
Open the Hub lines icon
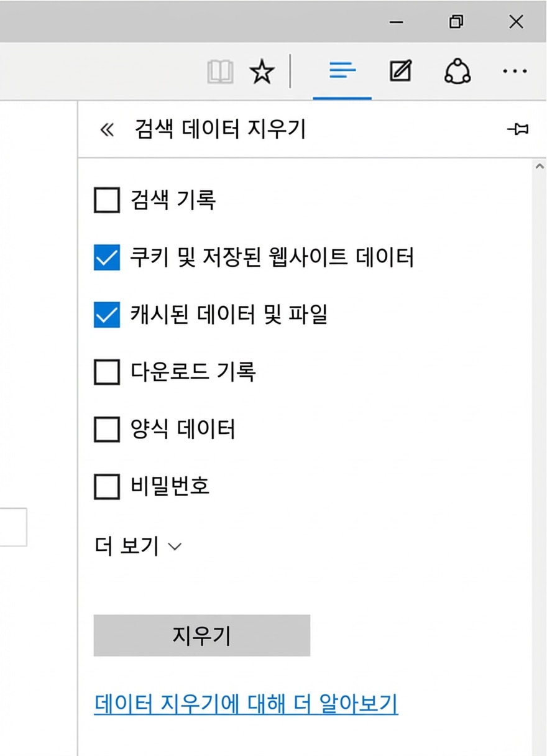342,72
